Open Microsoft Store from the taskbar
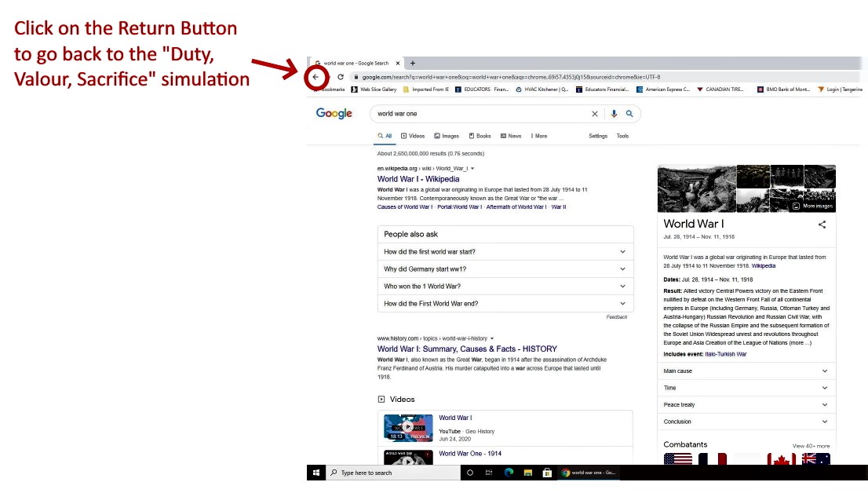Viewport: 868px width, 504px height. click(x=547, y=473)
